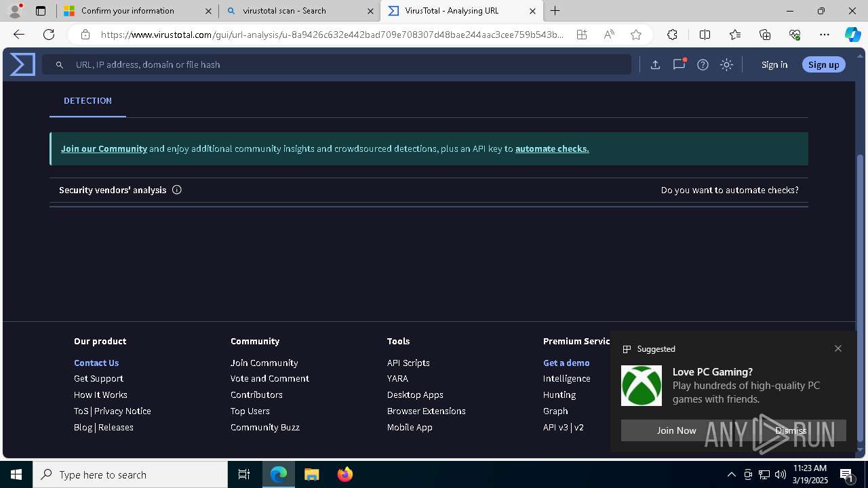Screen dimensions: 868x488
Task: View site information padlock icon
Action: point(85,35)
